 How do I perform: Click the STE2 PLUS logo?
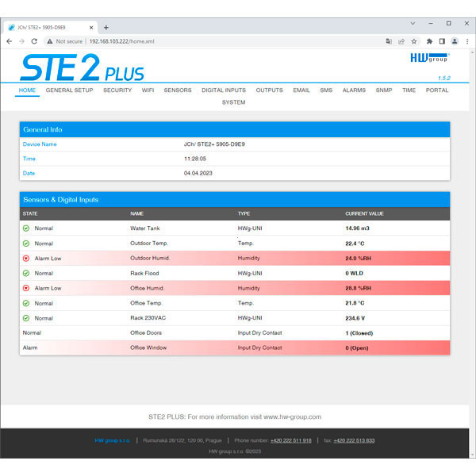(82, 67)
